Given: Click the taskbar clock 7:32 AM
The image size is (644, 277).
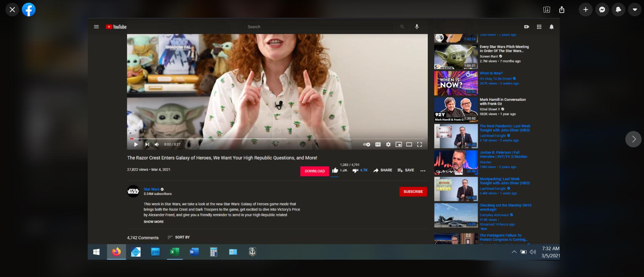Looking at the screenshot, I should point(550,248).
